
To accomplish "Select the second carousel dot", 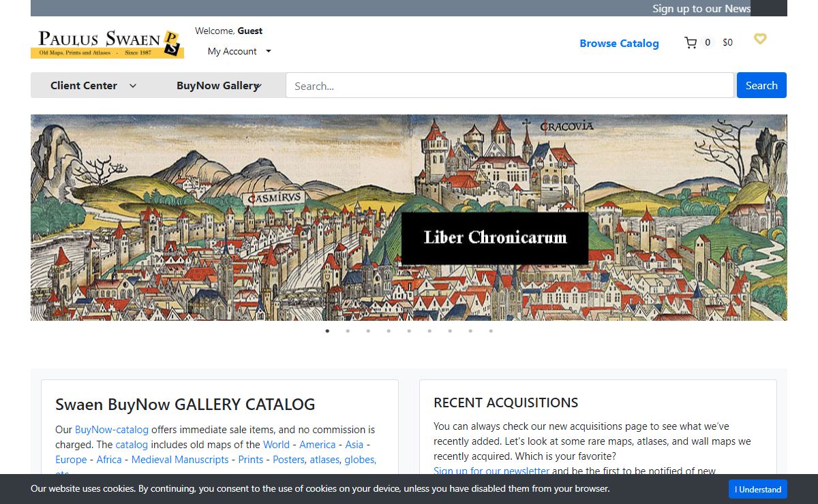I will pos(348,331).
